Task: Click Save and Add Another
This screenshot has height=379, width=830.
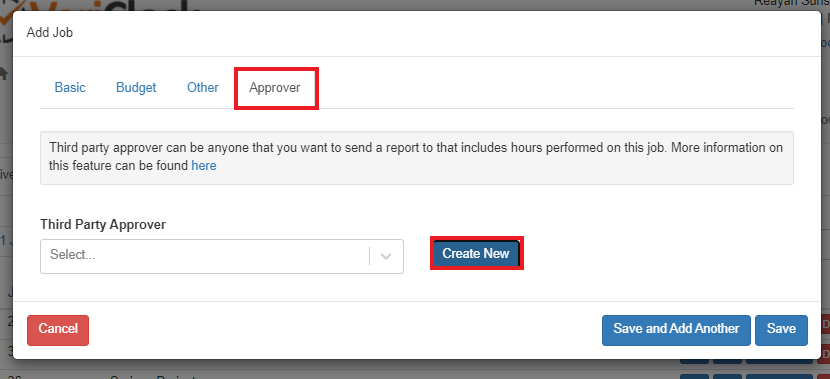Action: 676,330
